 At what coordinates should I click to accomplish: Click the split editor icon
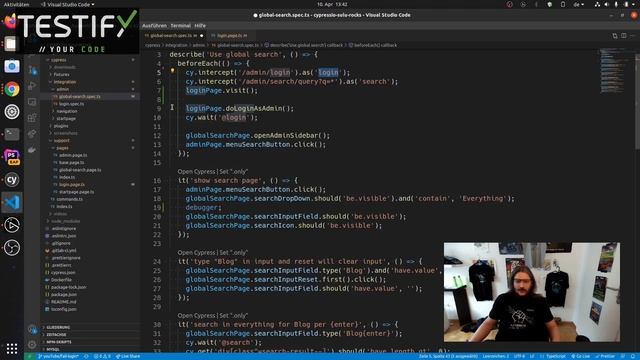click(623, 36)
